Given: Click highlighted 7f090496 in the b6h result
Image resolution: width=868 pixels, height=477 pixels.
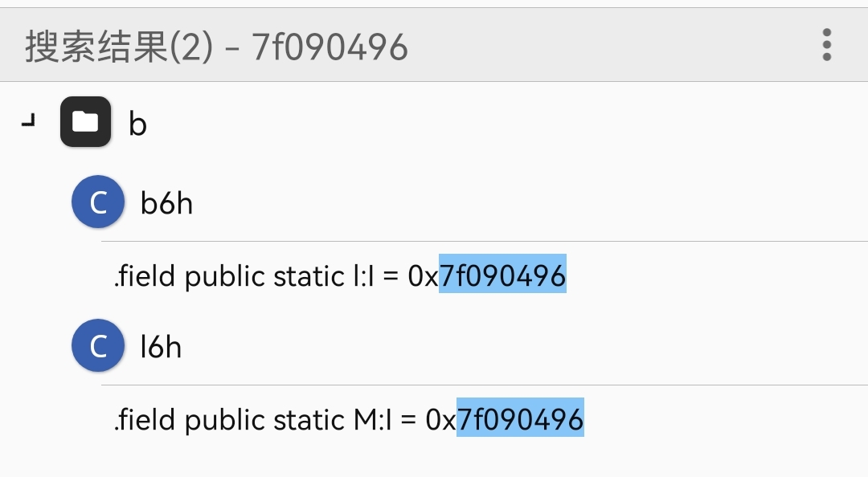Looking at the screenshot, I should pyautogui.click(x=502, y=275).
